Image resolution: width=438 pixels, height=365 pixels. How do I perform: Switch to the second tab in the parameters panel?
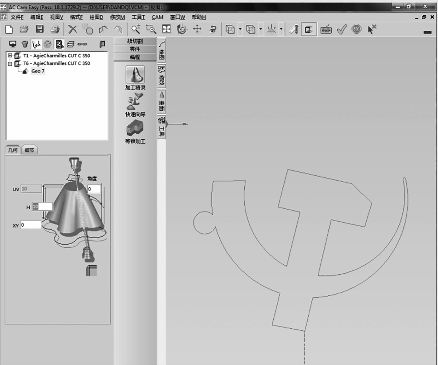pyautogui.click(x=29, y=150)
